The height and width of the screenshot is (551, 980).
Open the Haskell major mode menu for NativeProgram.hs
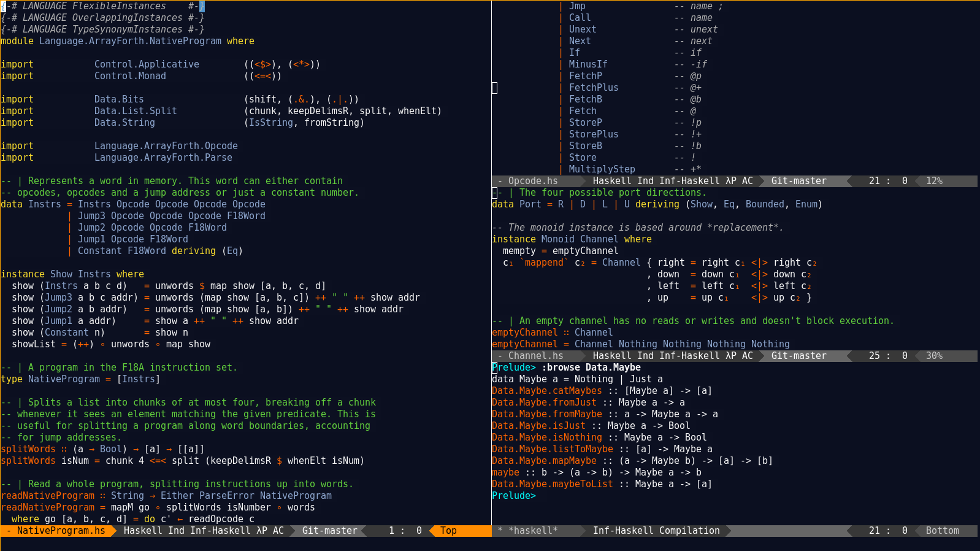click(x=143, y=531)
